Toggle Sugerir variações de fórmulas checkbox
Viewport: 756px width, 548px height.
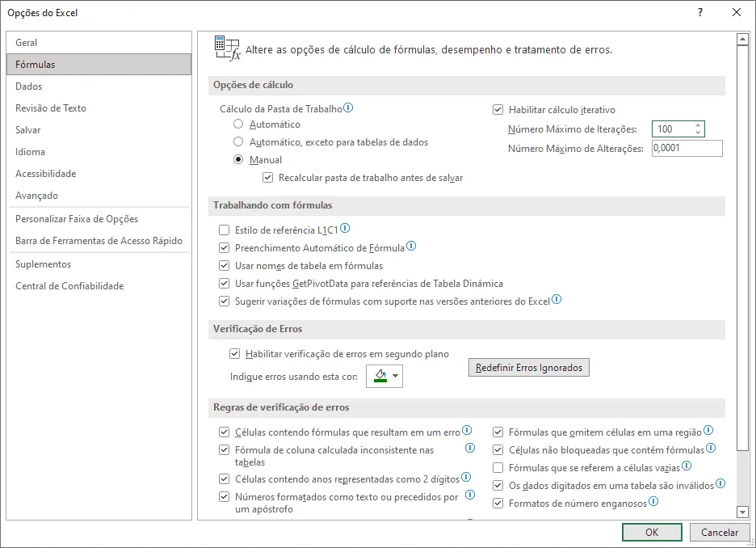225,301
